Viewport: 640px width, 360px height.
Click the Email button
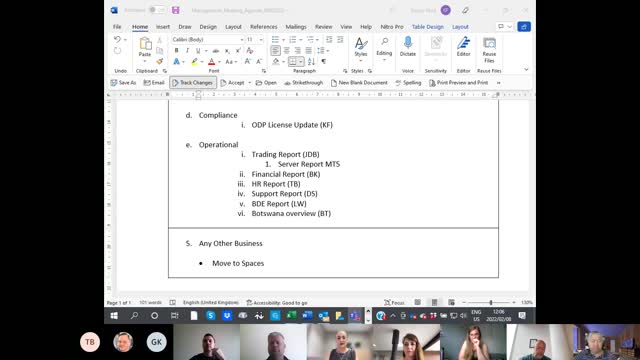[154, 82]
